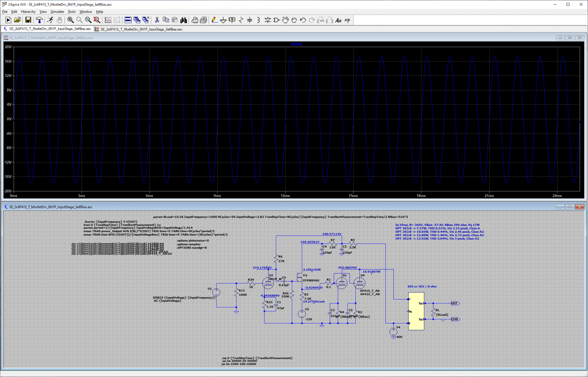The image size is (588, 377).
Task: Minimize the schematic .asc child window
Action: coord(560,207)
